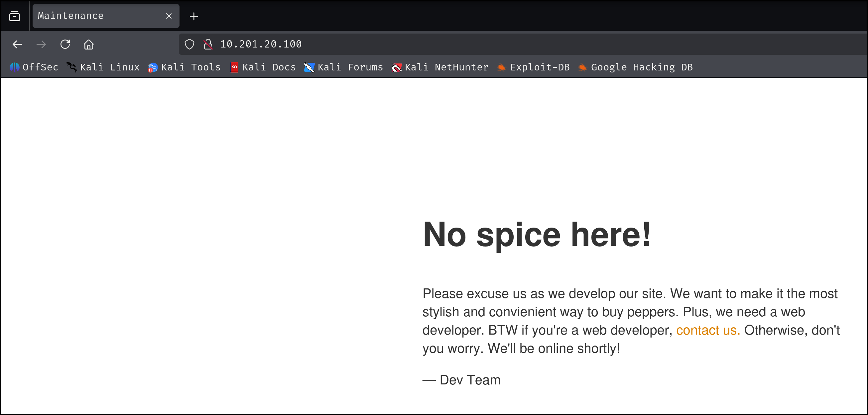The image size is (868, 415).
Task: Click the back navigation arrow
Action: point(17,44)
